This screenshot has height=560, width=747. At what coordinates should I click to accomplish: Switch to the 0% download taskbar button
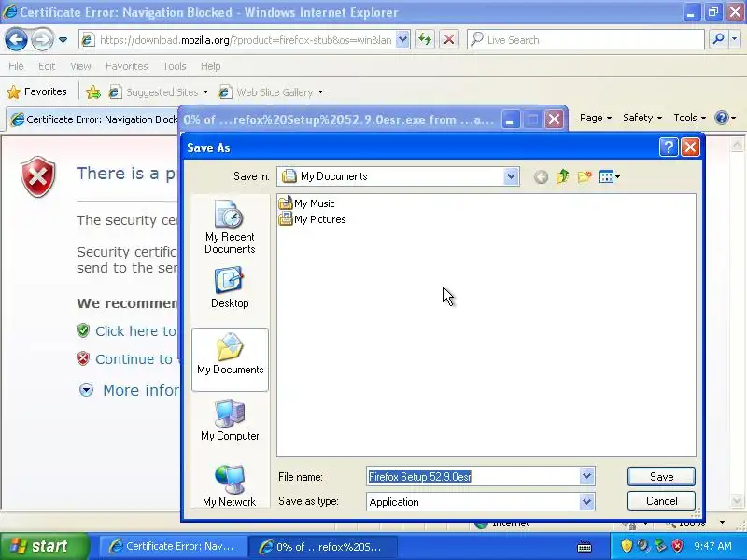[x=323, y=547]
